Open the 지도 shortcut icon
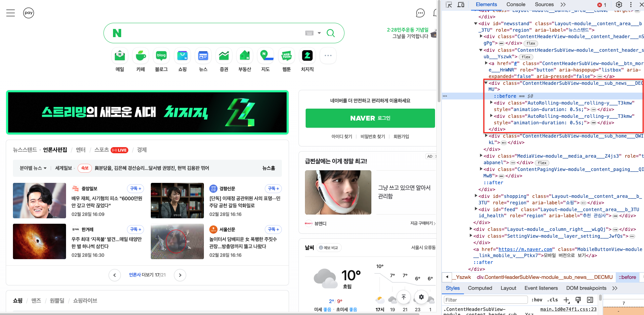Screen dimensions: 644x315 tap(265, 56)
